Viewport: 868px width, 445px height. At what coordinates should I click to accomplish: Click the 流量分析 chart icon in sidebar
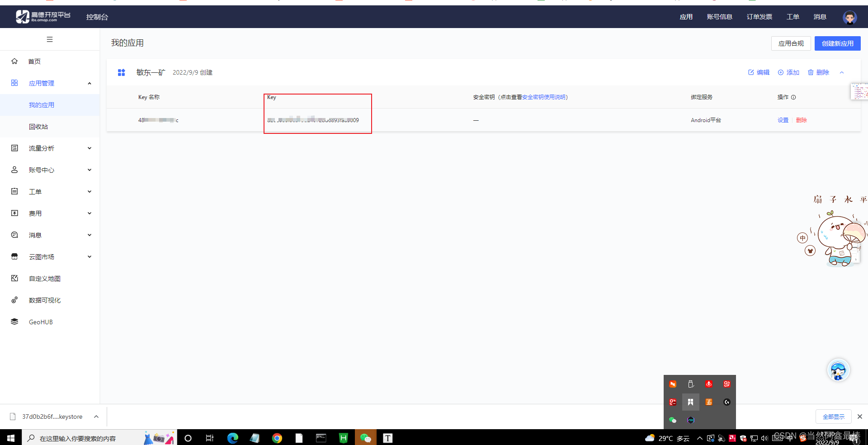tap(14, 148)
